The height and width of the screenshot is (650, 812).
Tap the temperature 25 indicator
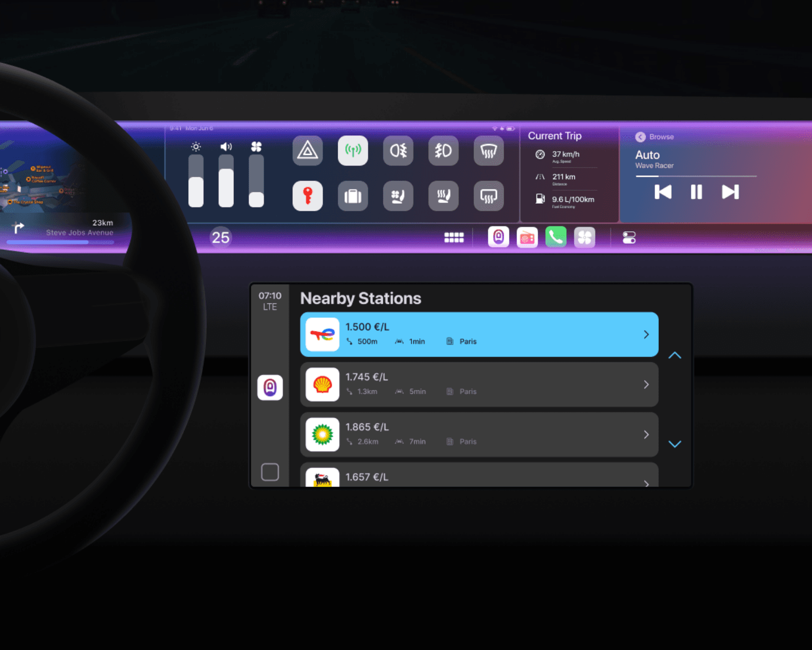point(220,237)
